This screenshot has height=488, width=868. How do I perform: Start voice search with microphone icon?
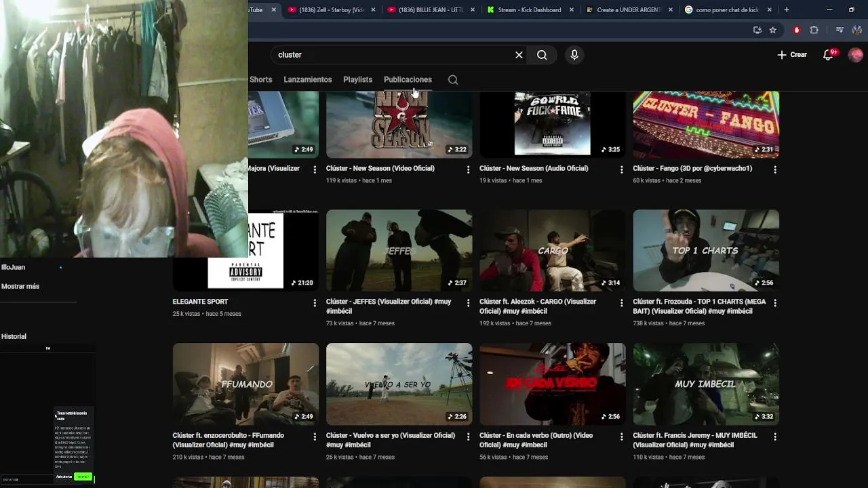574,55
